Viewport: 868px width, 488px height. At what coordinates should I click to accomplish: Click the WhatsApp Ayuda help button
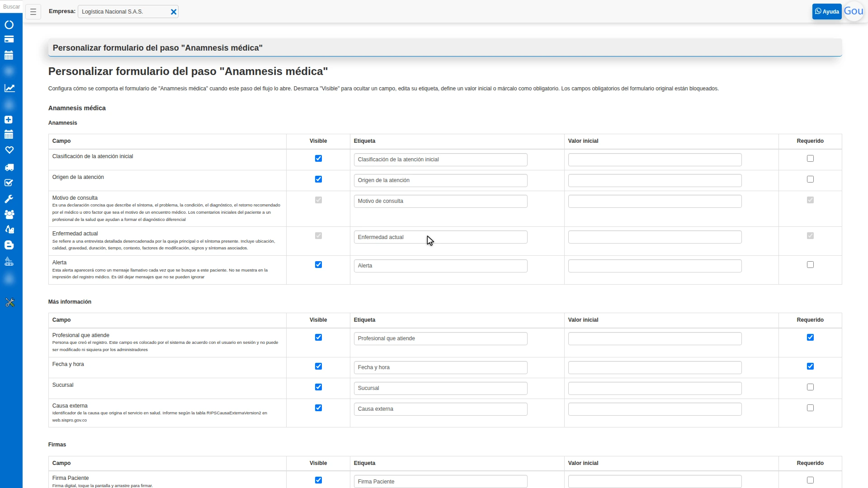(827, 12)
